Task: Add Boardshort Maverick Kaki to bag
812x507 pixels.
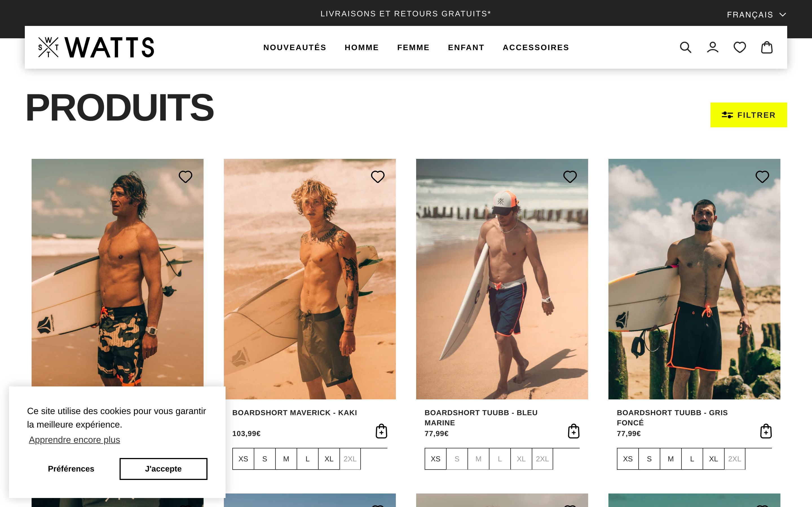Action: (381, 431)
